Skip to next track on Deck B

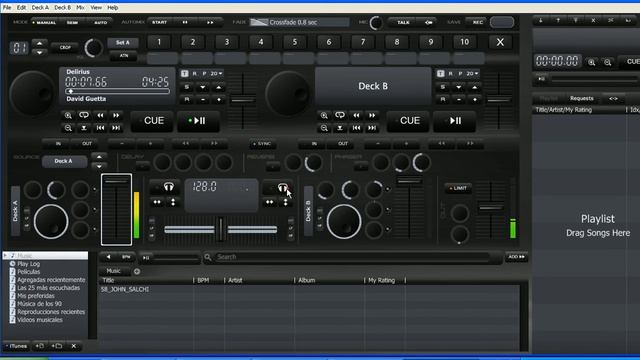pos(372,128)
